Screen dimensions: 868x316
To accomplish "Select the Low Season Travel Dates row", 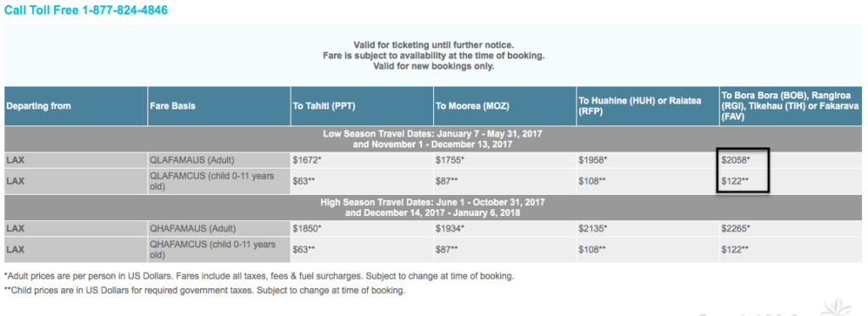I will (x=433, y=139).
